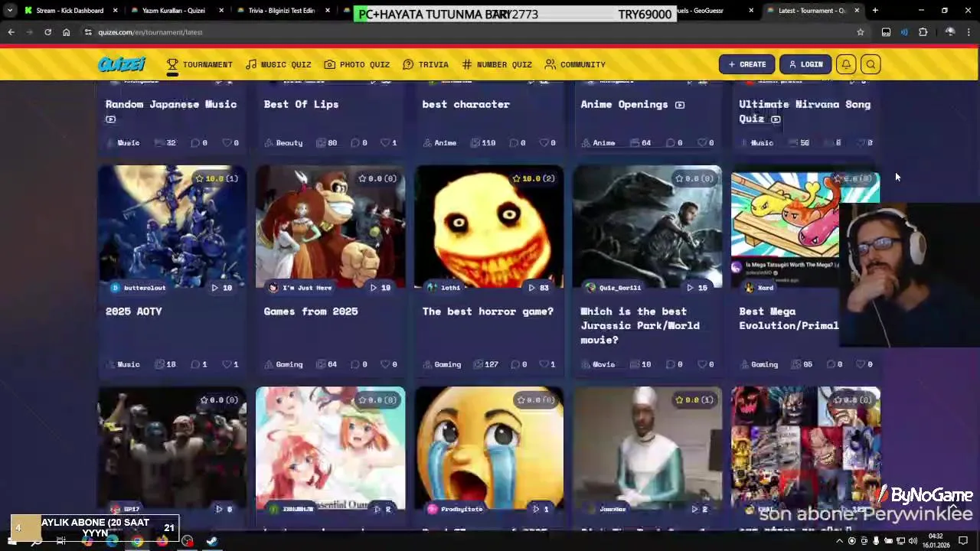980x551 pixels.
Task: Open the Number Quiz section
Action: pos(496,64)
